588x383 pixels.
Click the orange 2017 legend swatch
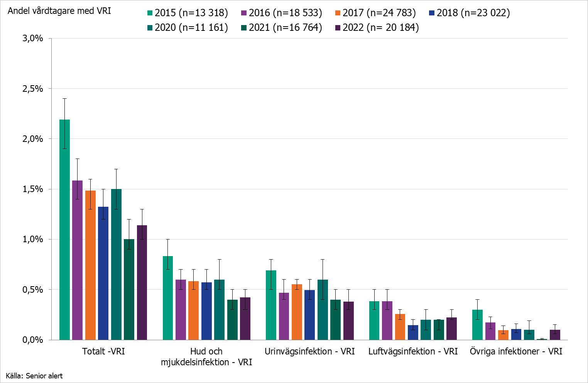[x=338, y=13]
